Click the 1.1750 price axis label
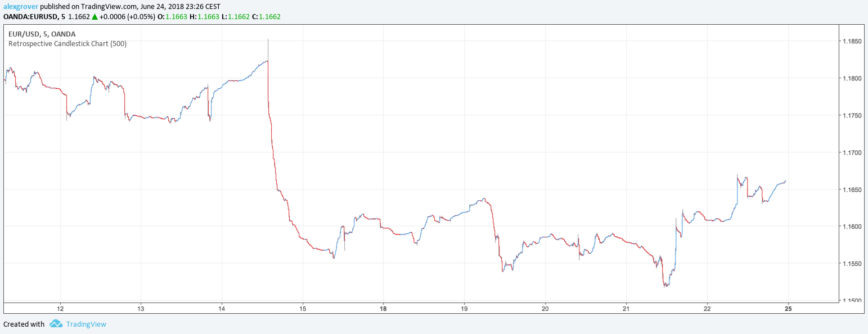Image resolution: width=868 pixels, height=334 pixels. pos(852,115)
